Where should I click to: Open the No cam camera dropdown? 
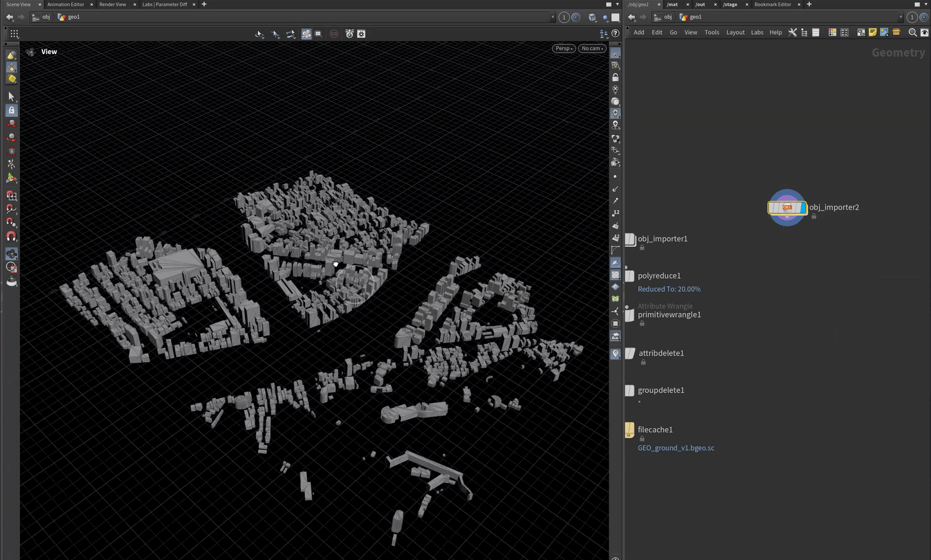(592, 48)
